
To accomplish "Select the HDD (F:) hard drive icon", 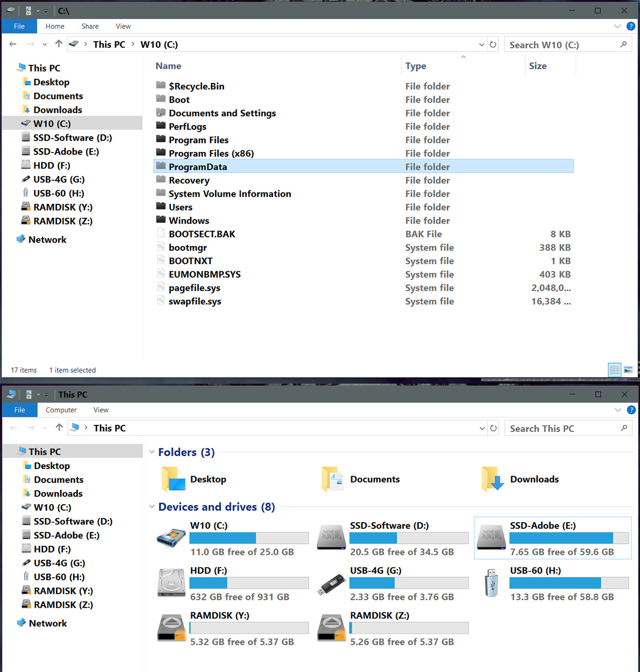I will click(x=171, y=583).
